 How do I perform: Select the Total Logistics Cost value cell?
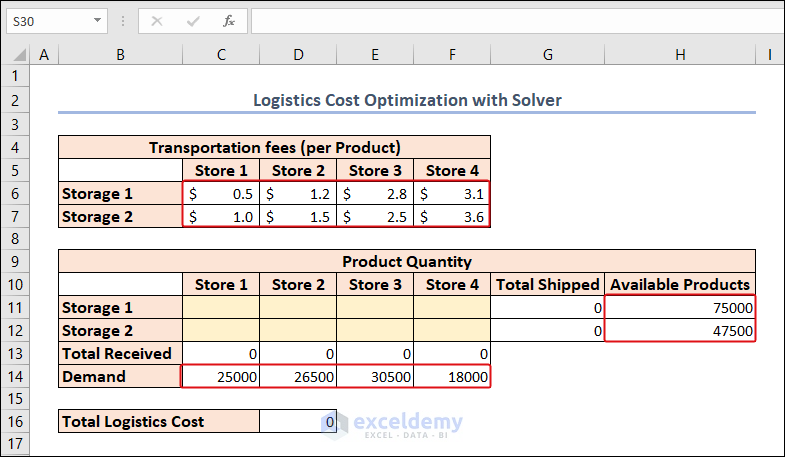297,421
